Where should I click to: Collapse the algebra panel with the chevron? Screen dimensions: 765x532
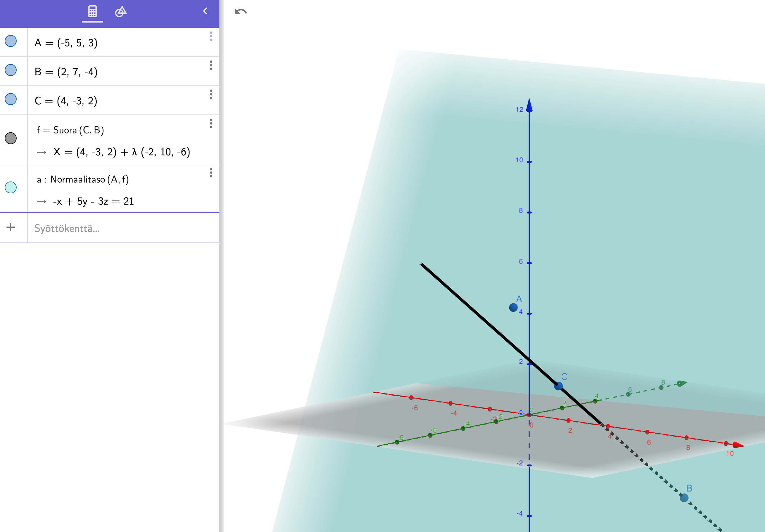tap(205, 11)
